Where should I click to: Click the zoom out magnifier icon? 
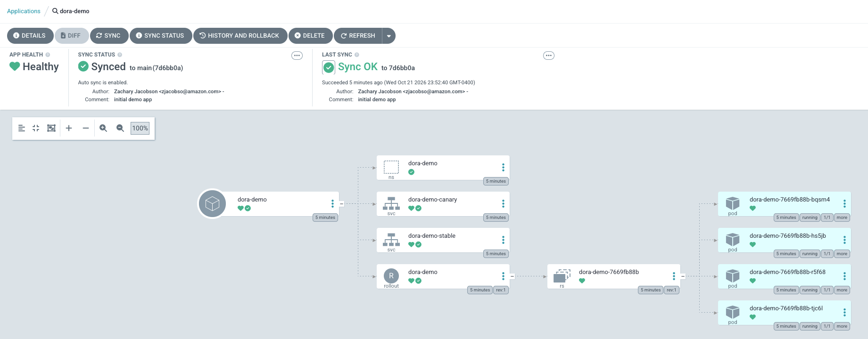(120, 128)
